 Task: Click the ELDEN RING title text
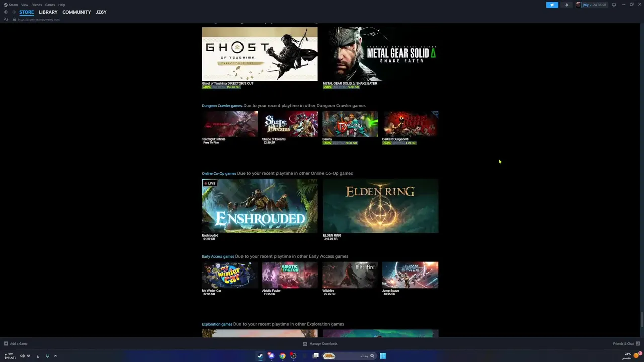pyautogui.click(x=332, y=235)
